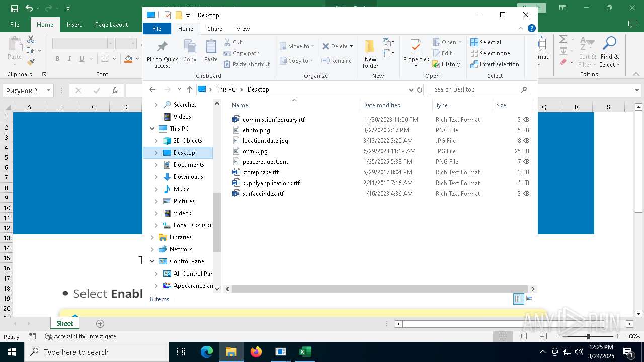Open Explorer View tab
Viewport: 644px width, 362px height.
click(x=243, y=29)
